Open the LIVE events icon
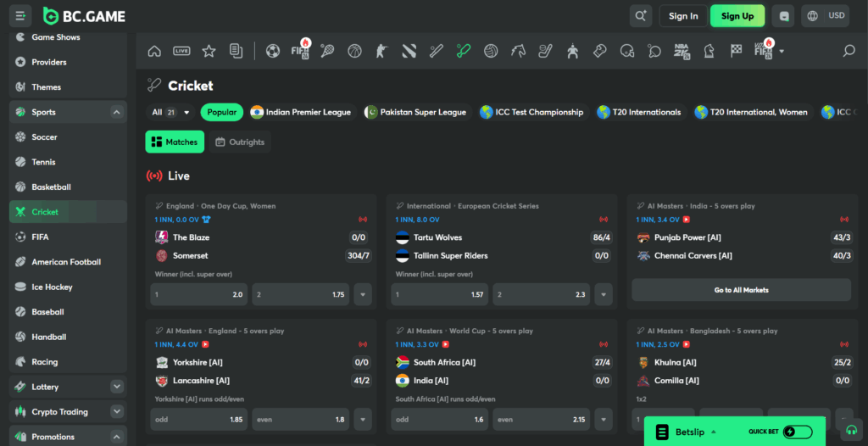Viewport: 868px width, 446px height. [x=181, y=51]
